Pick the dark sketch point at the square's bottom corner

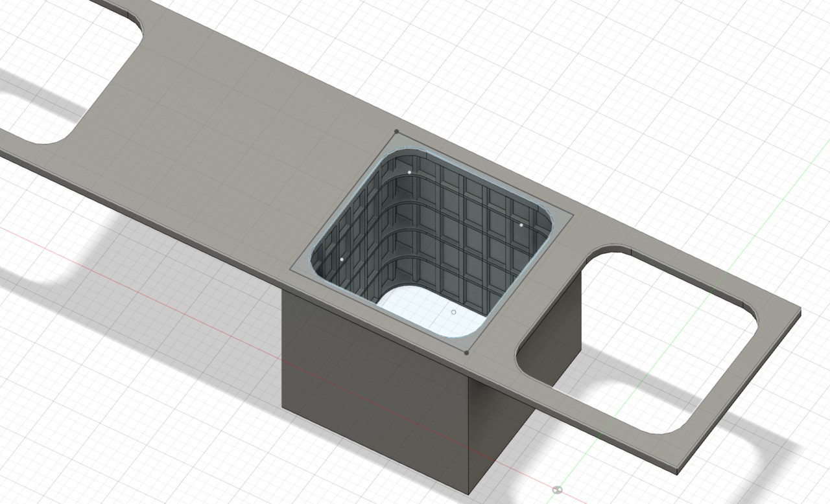[x=466, y=353]
